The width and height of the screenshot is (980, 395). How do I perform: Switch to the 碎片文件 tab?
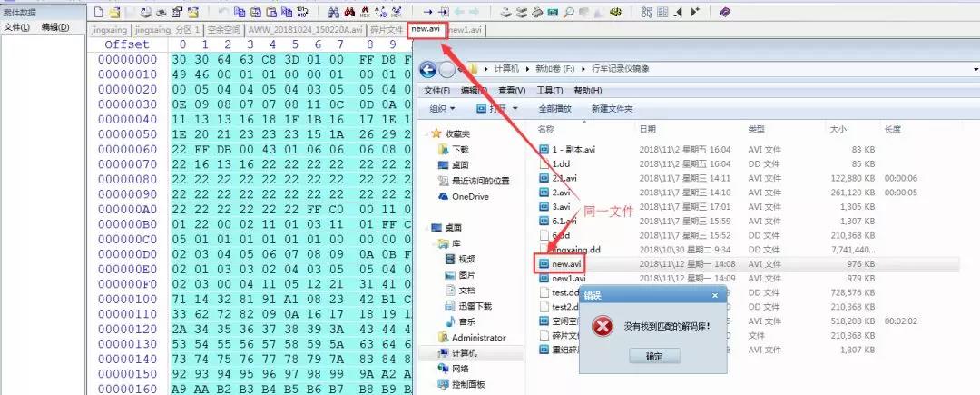[387, 30]
